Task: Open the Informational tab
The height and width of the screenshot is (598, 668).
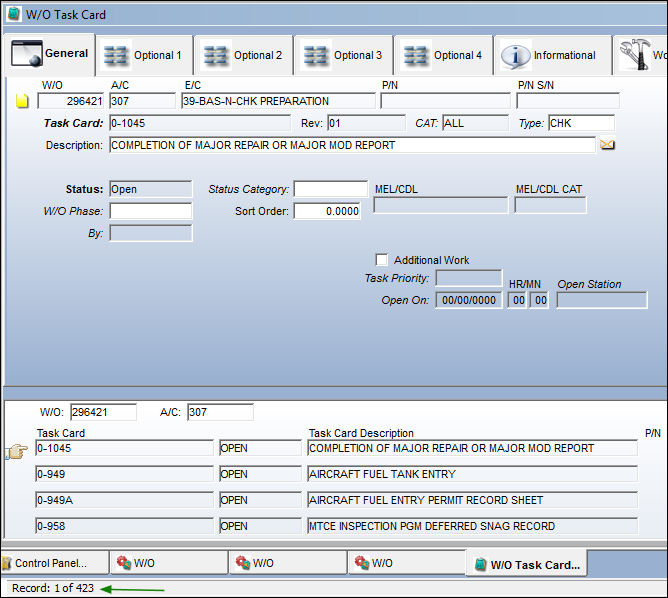Action: [x=553, y=55]
